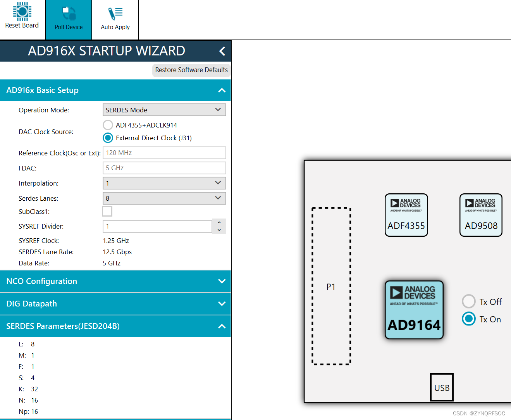
Task: Click the AD916X STARTUP WIZARD title
Action: tap(107, 51)
